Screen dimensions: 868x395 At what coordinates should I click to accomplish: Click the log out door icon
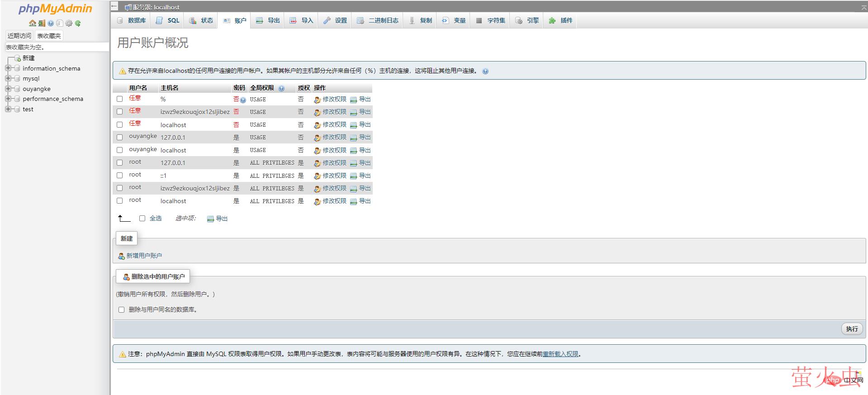(x=42, y=23)
